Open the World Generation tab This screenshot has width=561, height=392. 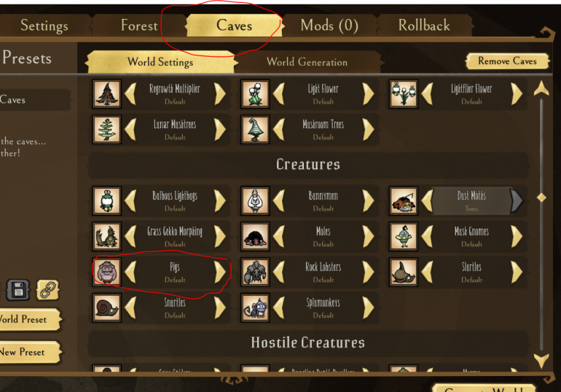click(307, 62)
